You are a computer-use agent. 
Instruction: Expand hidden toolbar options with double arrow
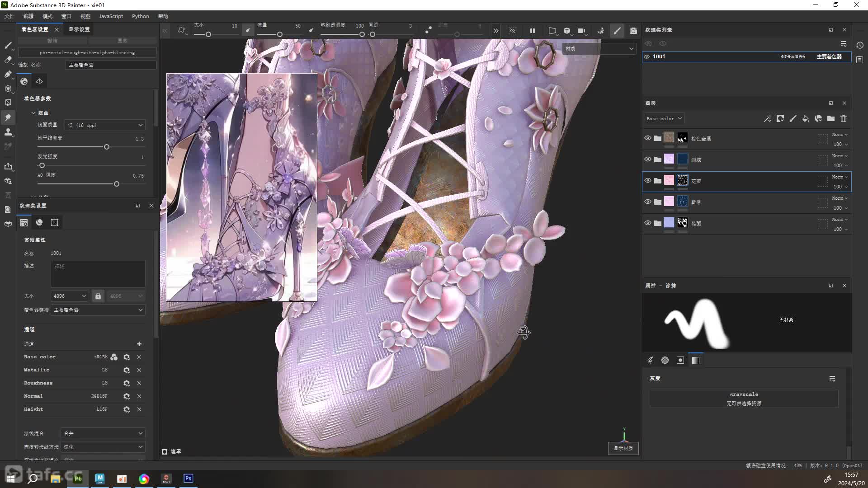tap(496, 31)
